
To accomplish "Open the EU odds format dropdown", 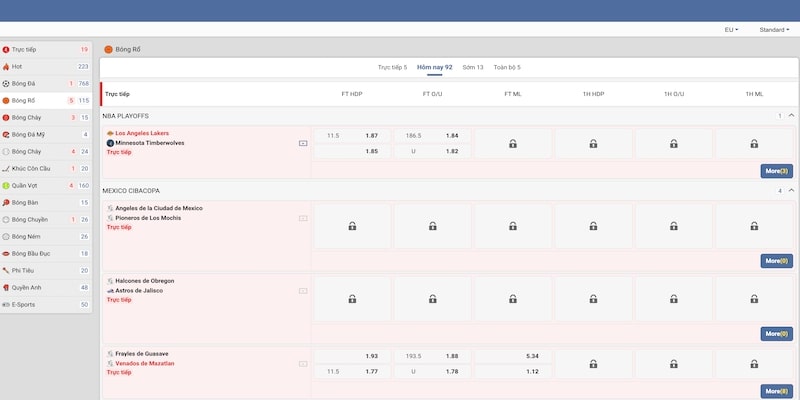I will [x=731, y=30].
